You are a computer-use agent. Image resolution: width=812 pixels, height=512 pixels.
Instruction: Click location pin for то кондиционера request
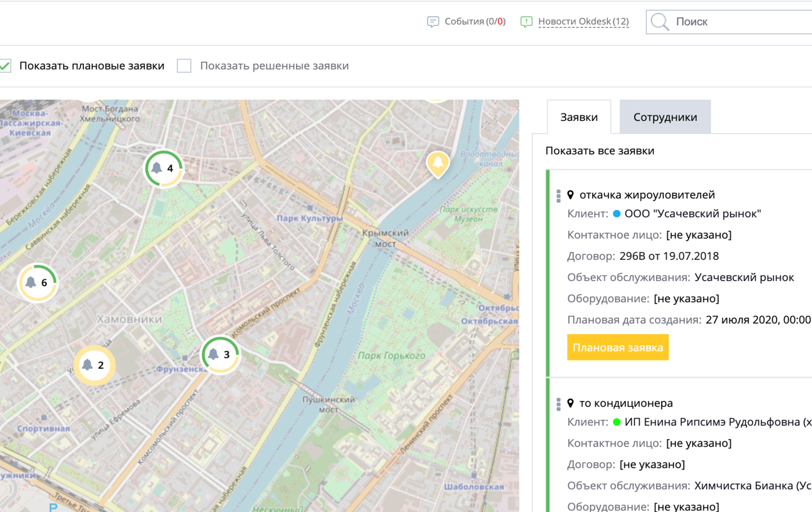571,403
